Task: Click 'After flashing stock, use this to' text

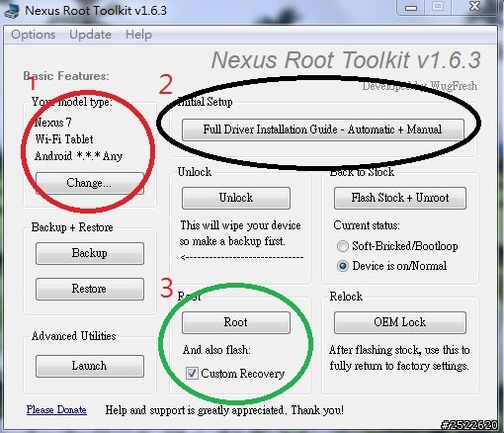Action: [x=399, y=350]
